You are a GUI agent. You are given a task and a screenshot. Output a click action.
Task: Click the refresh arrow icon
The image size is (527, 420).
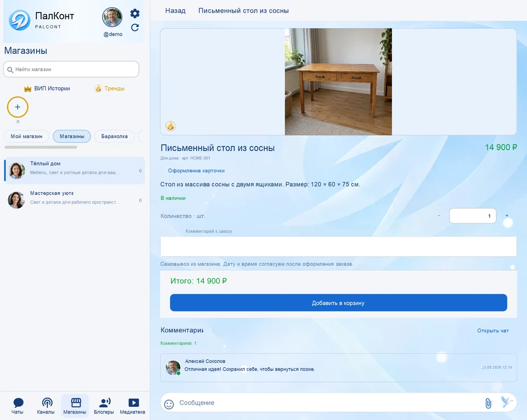point(135,27)
